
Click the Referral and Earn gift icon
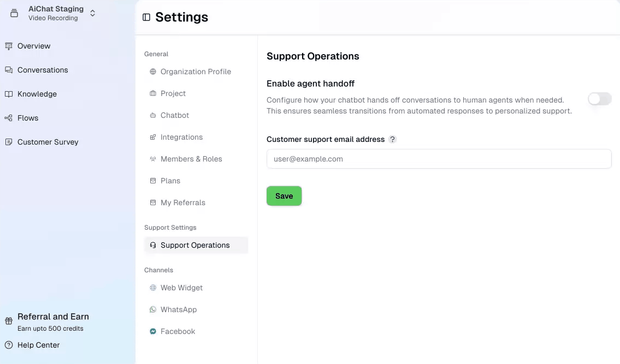coord(9,321)
